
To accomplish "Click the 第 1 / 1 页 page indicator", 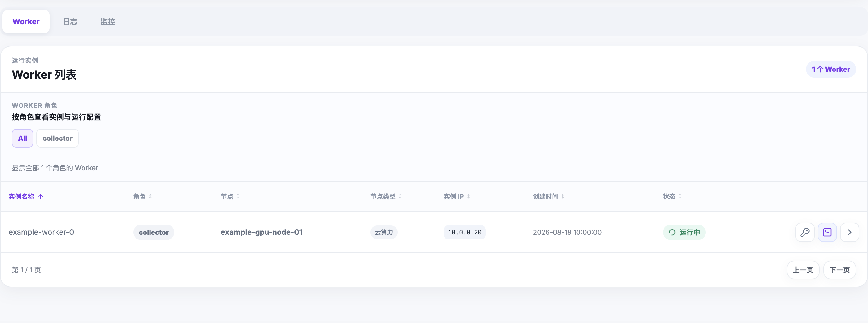I will pyautogui.click(x=26, y=270).
